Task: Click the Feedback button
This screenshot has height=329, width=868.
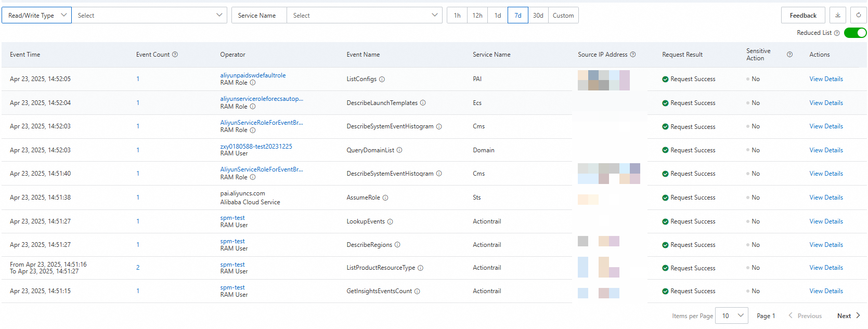Action: (803, 16)
